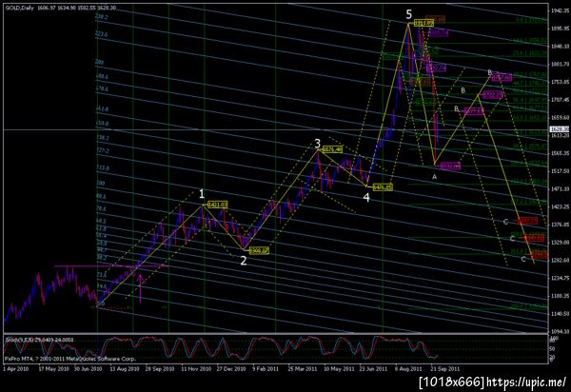Screen dimensions: 571x392
Task: Click the 25 Mar 2011 date label
Action: [x=304, y=369]
